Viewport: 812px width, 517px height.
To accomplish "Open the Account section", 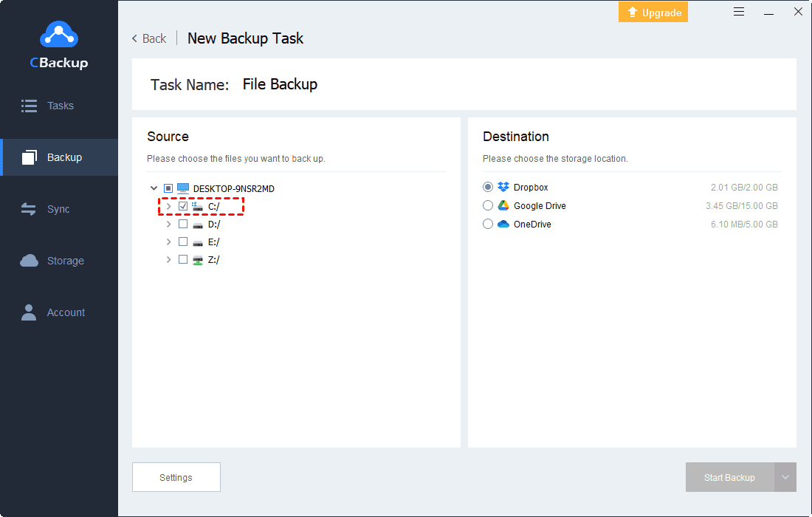I will pyautogui.click(x=59, y=312).
